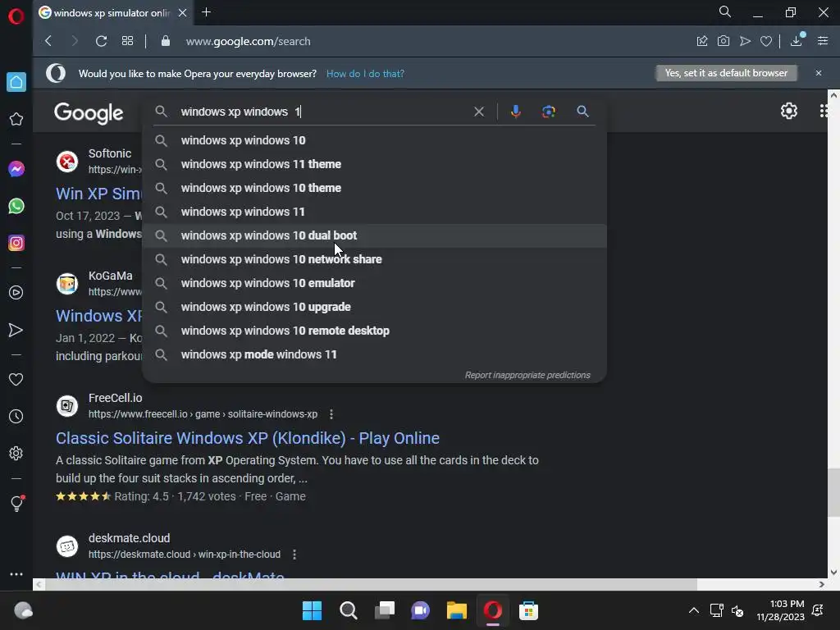
Task: Click the share page icon in the address bar
Action: [x=702, y=41]
